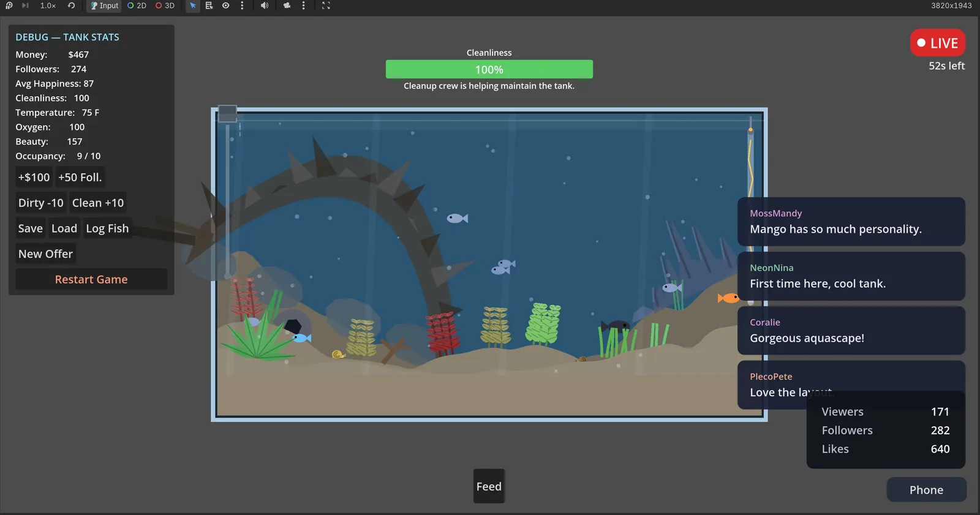Click the red plant under the arch
Screen dimensions: 980x515
click(443, 334)
